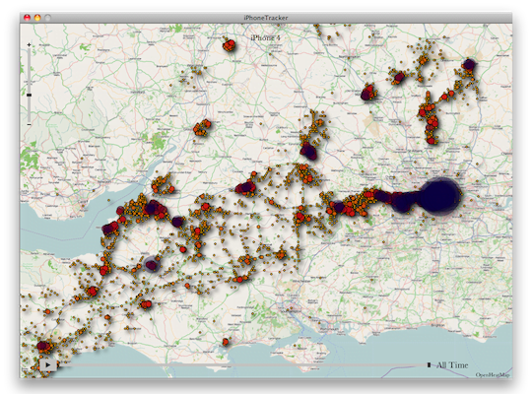The image size is (532, 394).
Task: Click the zoom out minus icon
Action: tap(29, 124)
